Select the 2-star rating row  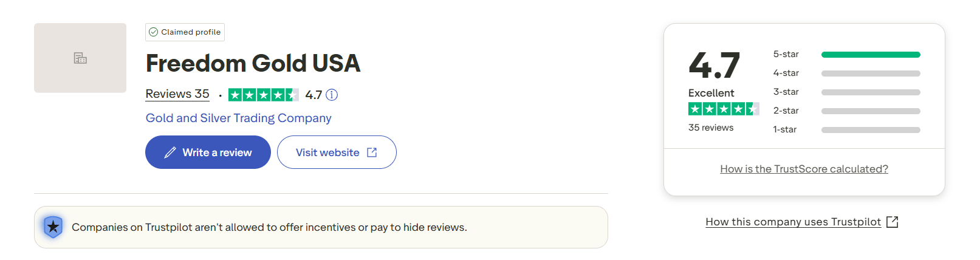pyautogui.click(x=846, y=111)
